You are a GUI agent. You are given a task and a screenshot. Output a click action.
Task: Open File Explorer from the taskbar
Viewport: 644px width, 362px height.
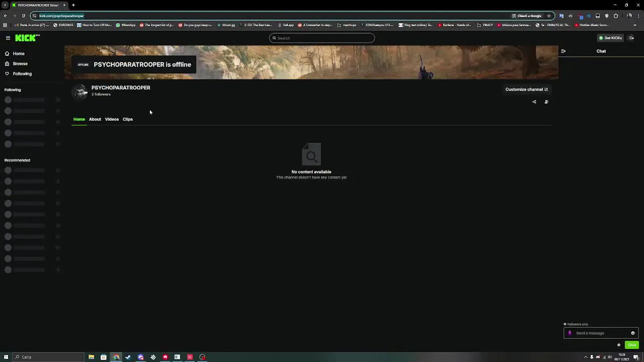[91, 357]
